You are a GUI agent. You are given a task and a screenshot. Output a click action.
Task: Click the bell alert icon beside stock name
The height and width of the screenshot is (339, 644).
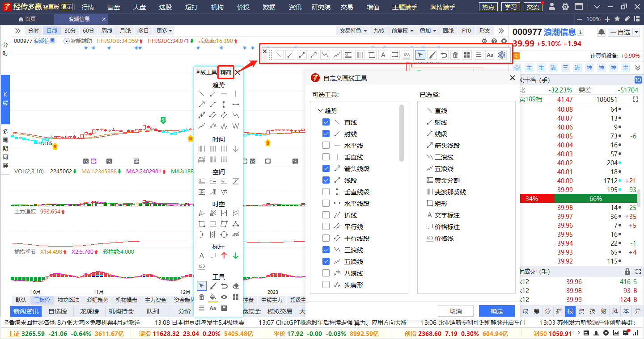pyautogui.click(x=601, y=32)
